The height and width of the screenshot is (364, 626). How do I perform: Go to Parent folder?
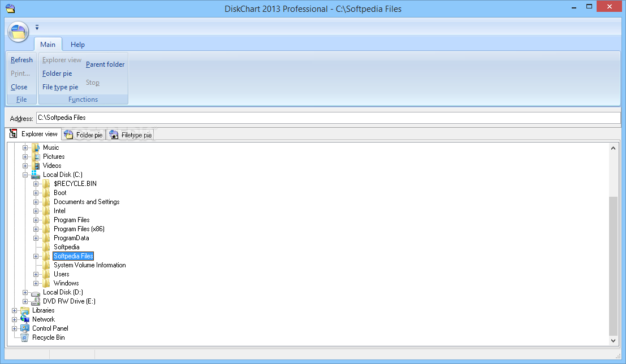(105, 64)
